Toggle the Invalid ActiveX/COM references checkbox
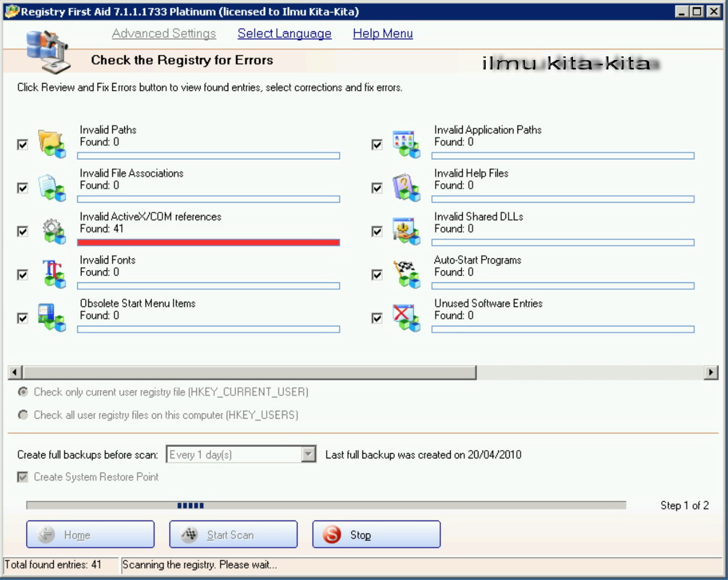The image size is (728, 580). [22, 231]
